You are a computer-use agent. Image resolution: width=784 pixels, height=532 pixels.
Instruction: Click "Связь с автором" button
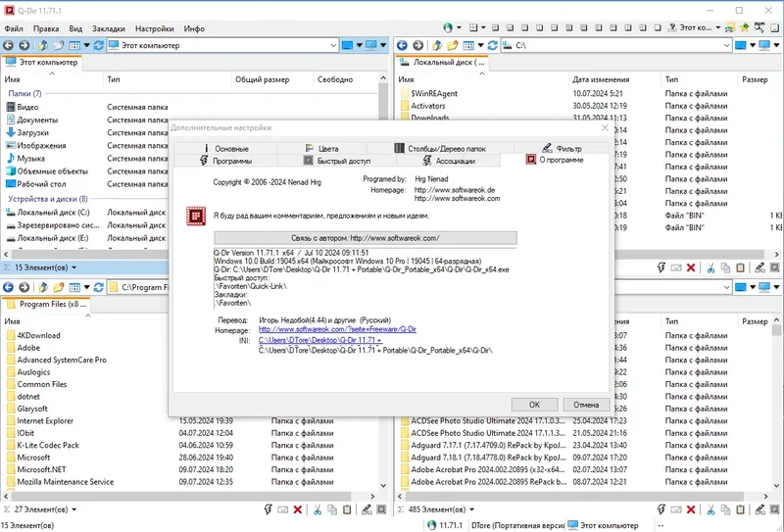click(366, 238)
